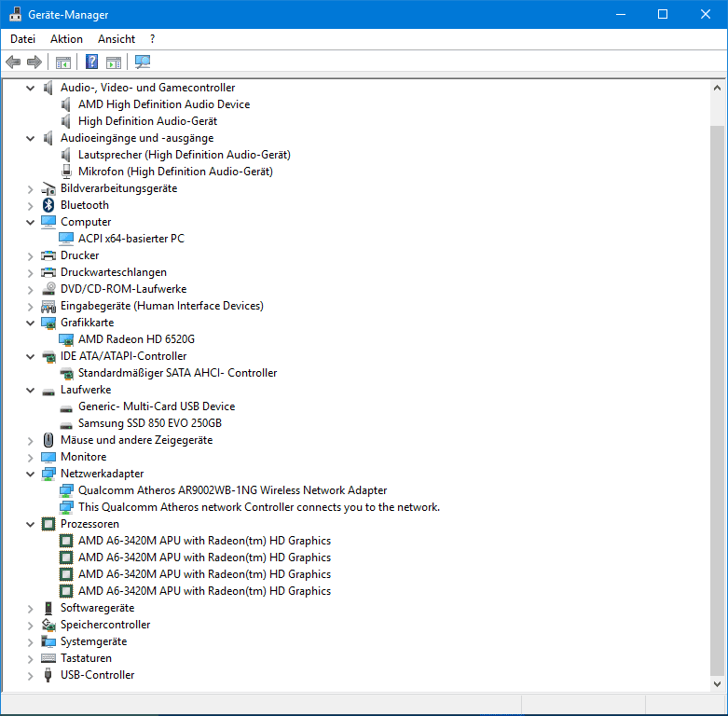Viewport: 728px width, 716px height.
Task: Expand the Bluetooth category
Action: coord(30,206)
